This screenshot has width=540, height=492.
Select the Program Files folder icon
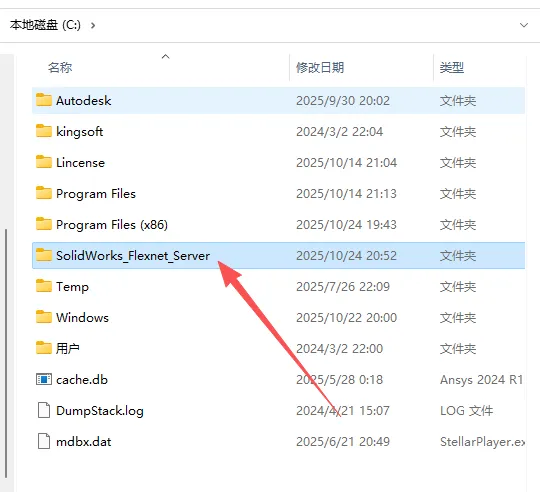(x=44, y=193)
